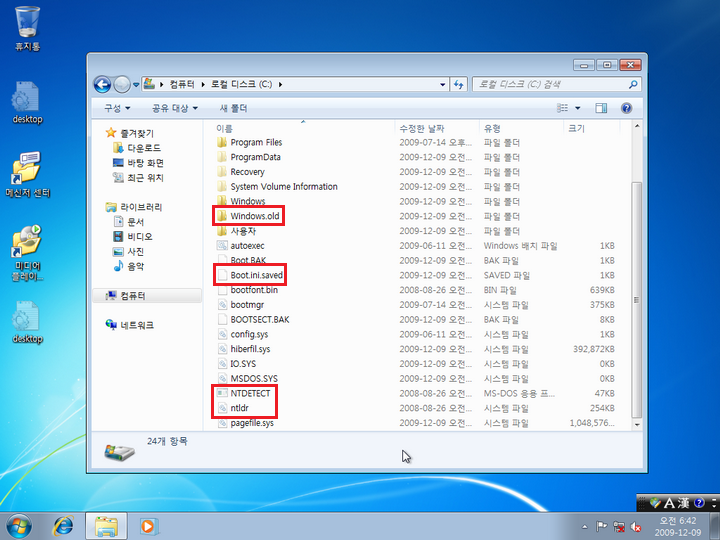Viewport: 720px width, 540px height.
Task: Select the 미디어 플레이어 desktop shortcut
Action: [x=28, y=253]
